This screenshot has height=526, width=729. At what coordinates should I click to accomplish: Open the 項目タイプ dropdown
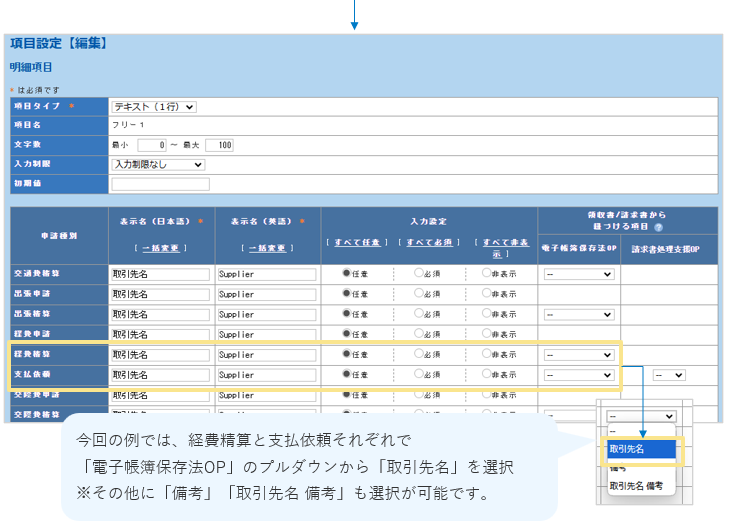click(x=154, y=106)
